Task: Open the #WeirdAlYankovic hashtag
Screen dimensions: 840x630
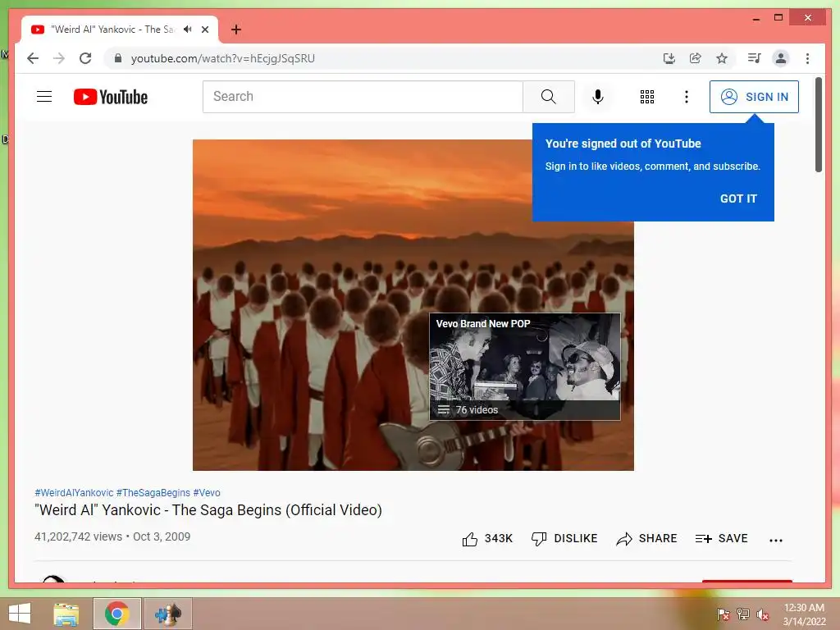Action: 74,493
